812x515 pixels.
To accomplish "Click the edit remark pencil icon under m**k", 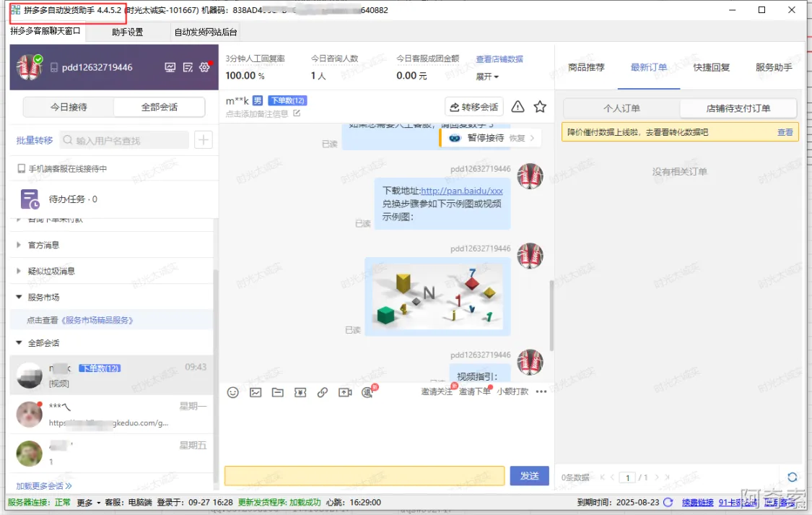I will coord(297,113).
